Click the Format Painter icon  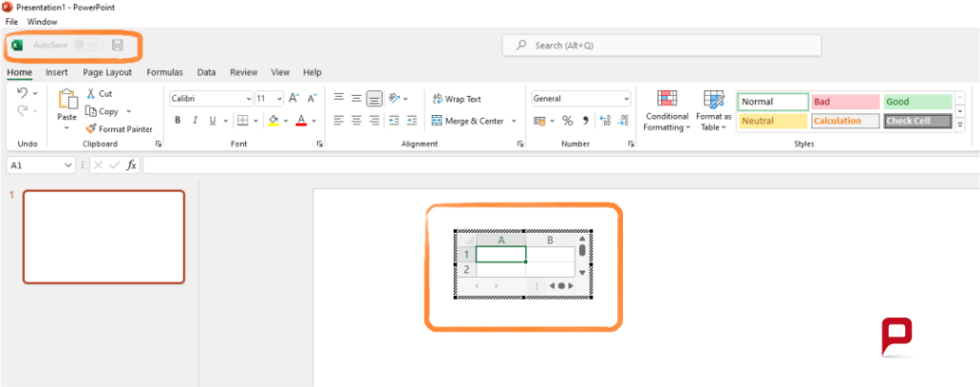coord(92,128)
